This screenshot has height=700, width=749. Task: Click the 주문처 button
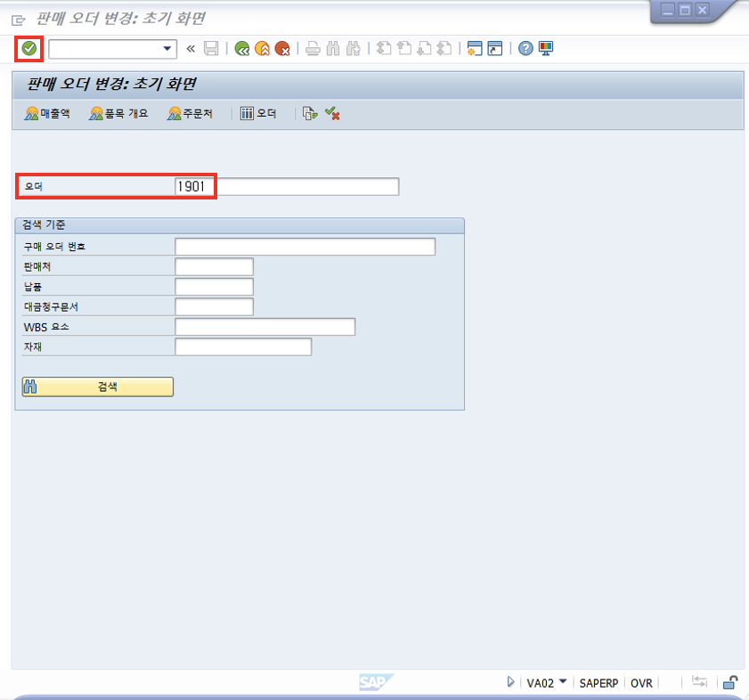(x=190, y=114)
